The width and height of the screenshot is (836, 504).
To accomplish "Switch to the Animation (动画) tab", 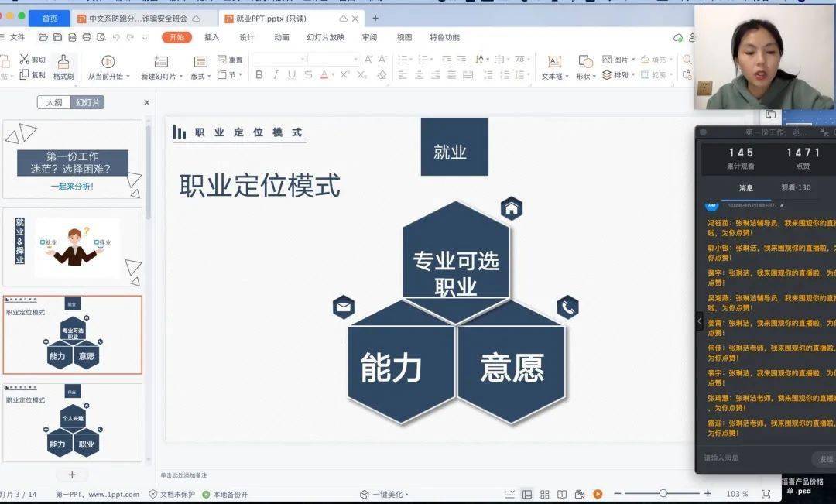I will pyautogui.click(x=282, y=37).
